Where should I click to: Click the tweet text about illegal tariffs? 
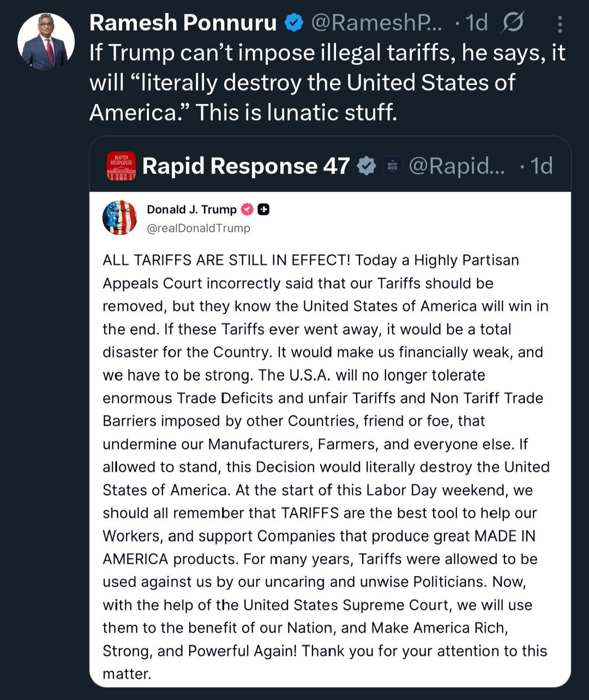pos(327,82)
